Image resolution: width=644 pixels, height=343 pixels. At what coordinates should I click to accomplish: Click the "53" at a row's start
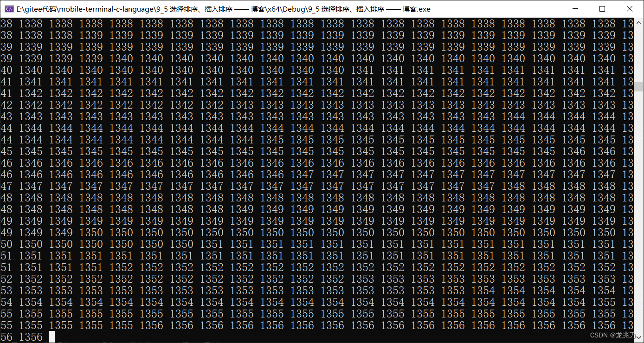click(6, 291)
